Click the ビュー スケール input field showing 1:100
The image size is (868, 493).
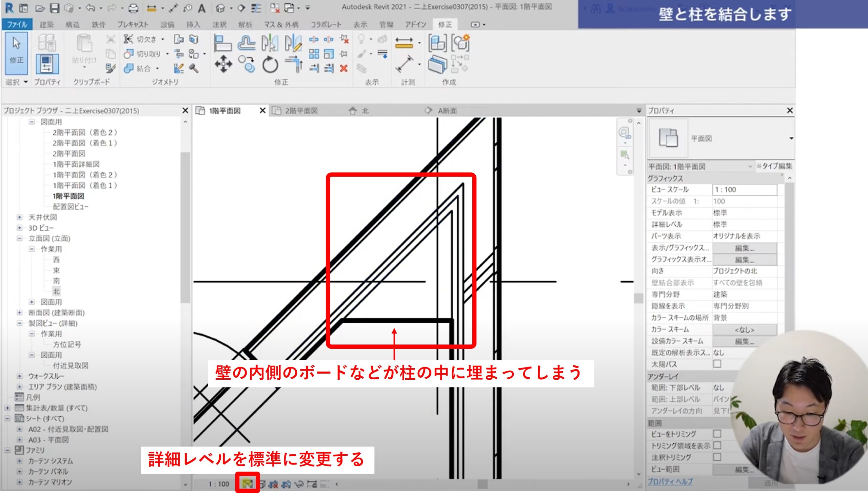(x=744, y=190)
